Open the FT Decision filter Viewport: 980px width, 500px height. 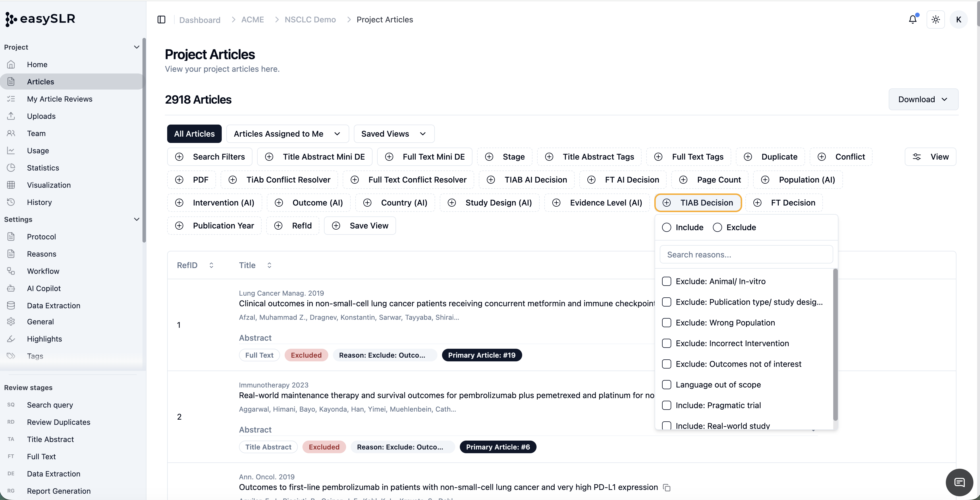pyautogui.click(x=784, y=203)
